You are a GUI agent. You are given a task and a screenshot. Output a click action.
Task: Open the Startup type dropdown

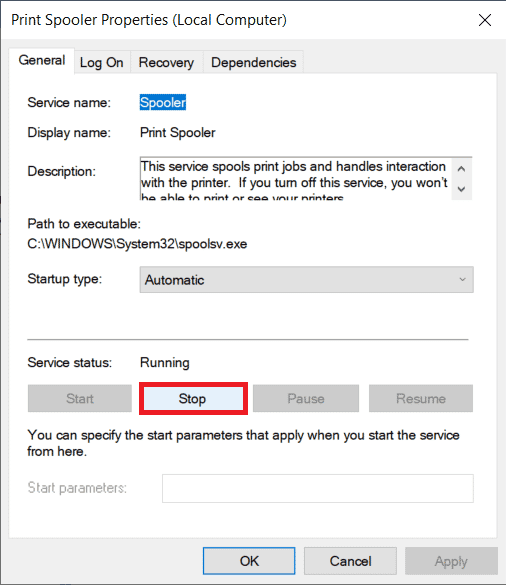point(306,279)
